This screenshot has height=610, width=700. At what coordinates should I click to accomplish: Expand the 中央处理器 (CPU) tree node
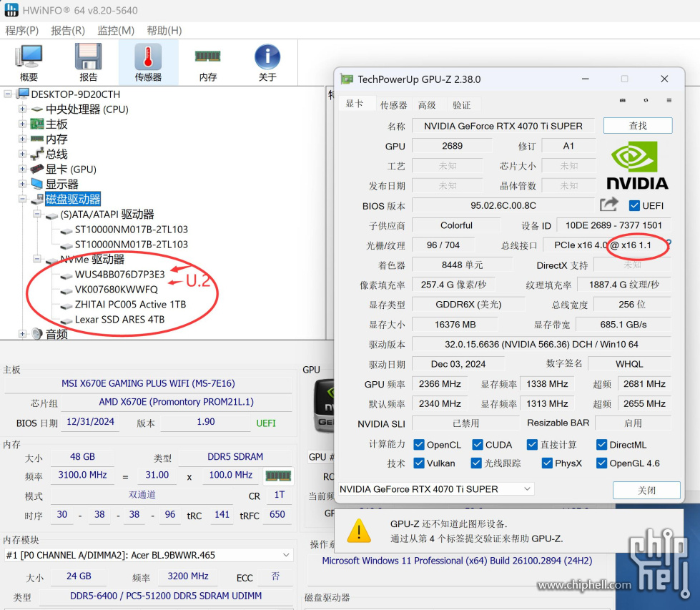(x=22, y=109)
